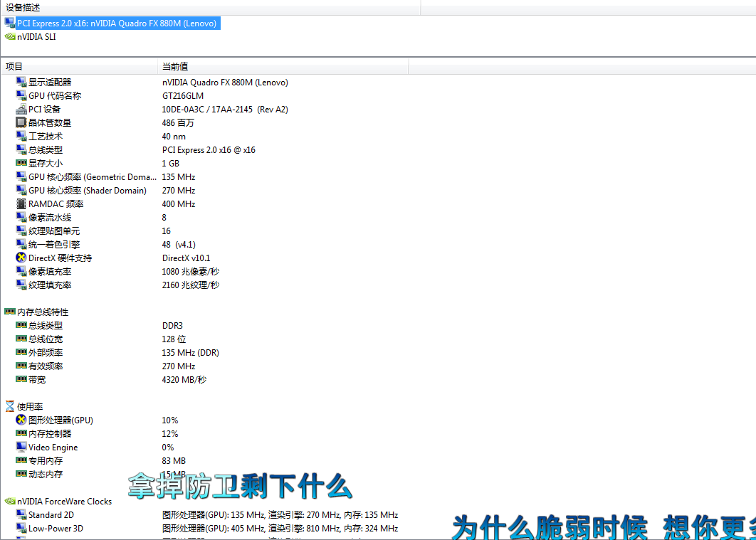
Task: Click the 使用率 hourglass icon
Action: (x=9, y=407)
